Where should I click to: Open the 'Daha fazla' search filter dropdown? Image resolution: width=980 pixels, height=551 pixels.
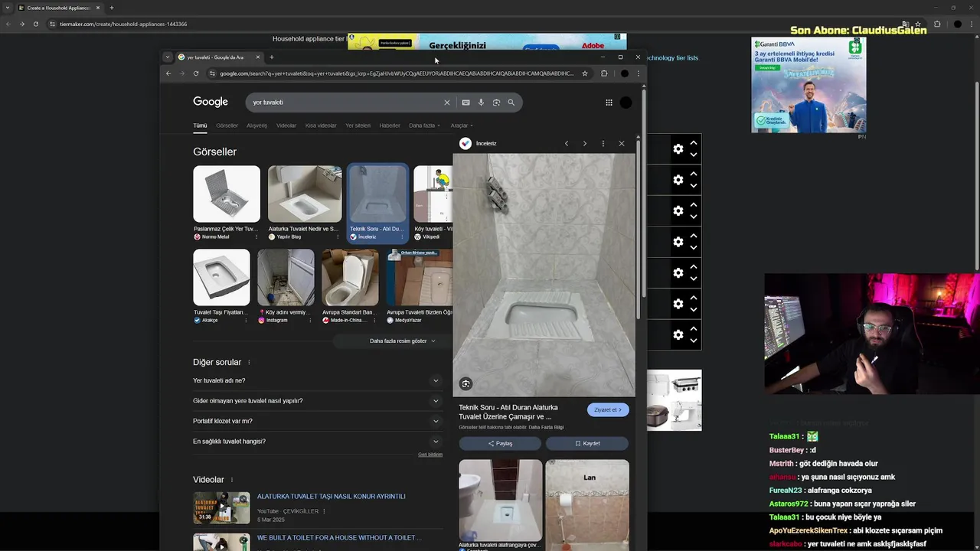pos(424,126)
